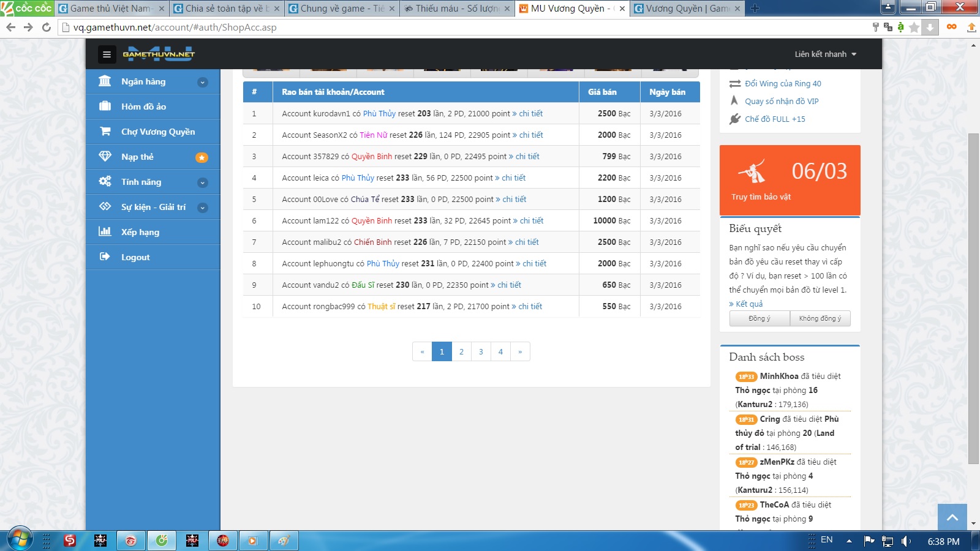This screenshot has height=551, width=980.
Task: Click the Logout arrow icon in sidebar
Action: pyautogui.click(x=105, y=257)
